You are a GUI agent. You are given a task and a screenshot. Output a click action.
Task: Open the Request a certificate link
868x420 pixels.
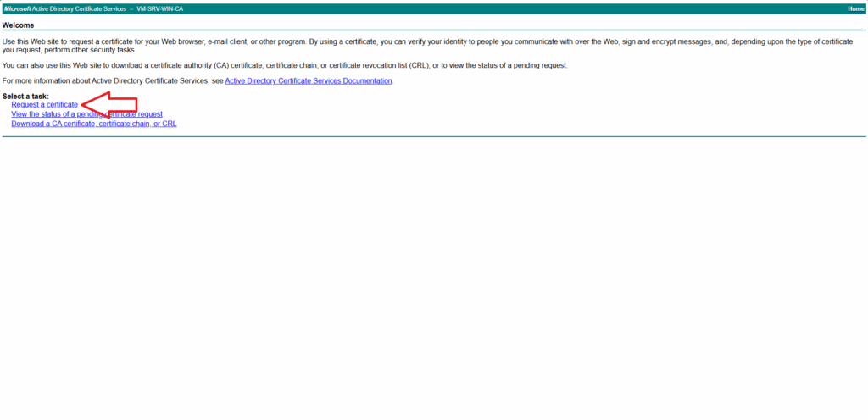tap(44, 105)
